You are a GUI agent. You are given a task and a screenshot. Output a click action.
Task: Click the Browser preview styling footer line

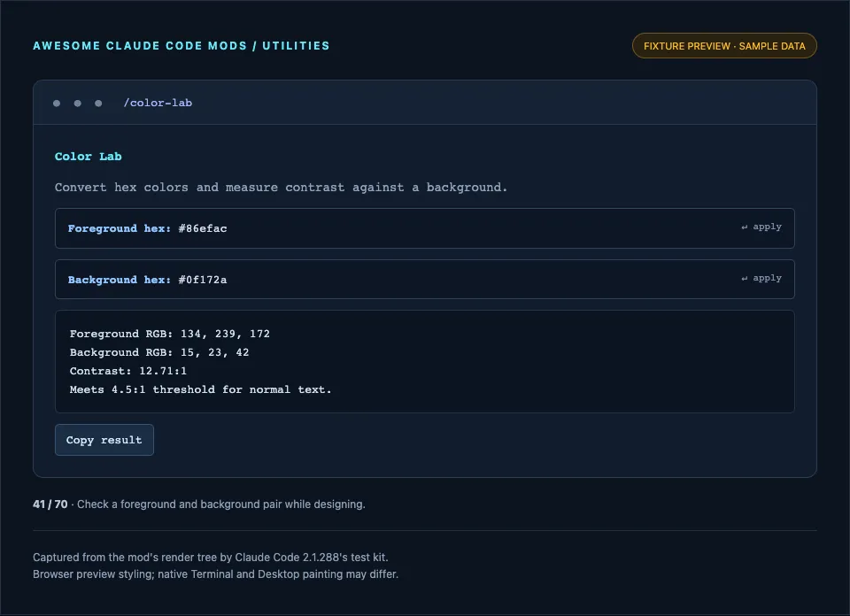[x=215, y=574]
